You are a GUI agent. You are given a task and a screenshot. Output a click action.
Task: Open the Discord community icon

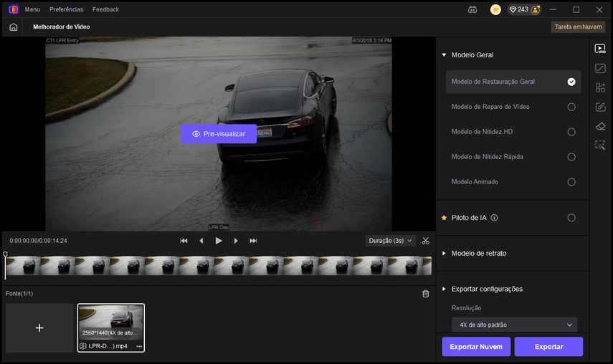tap(472, 9)
